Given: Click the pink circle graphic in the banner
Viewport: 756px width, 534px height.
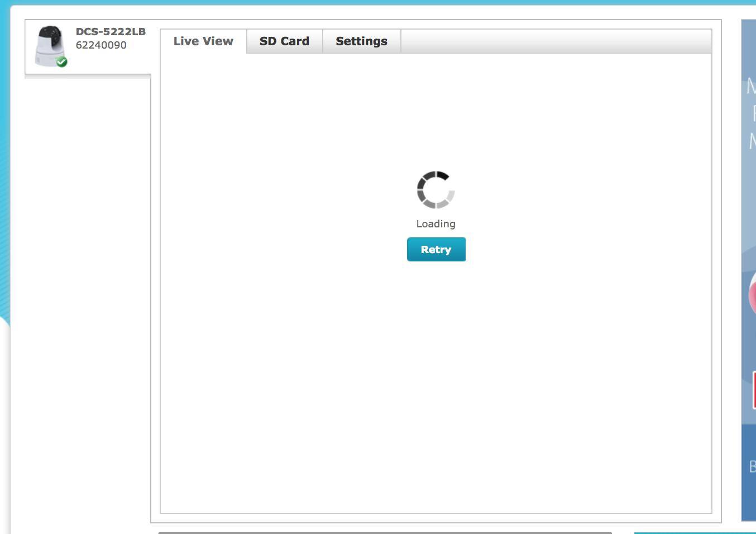Looking at the screenshot, I should click(x=752, y=296).
